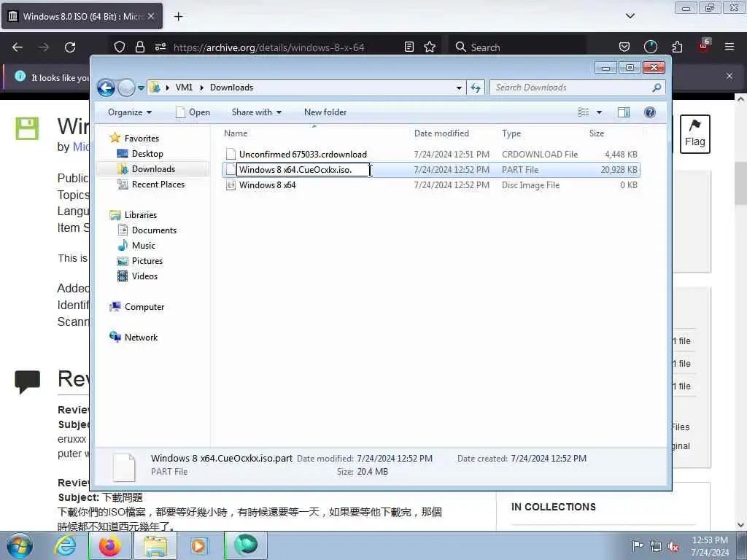747x560 pixels.
Task: Open Desktop in the navigation pane
Action: click(147, 154)
